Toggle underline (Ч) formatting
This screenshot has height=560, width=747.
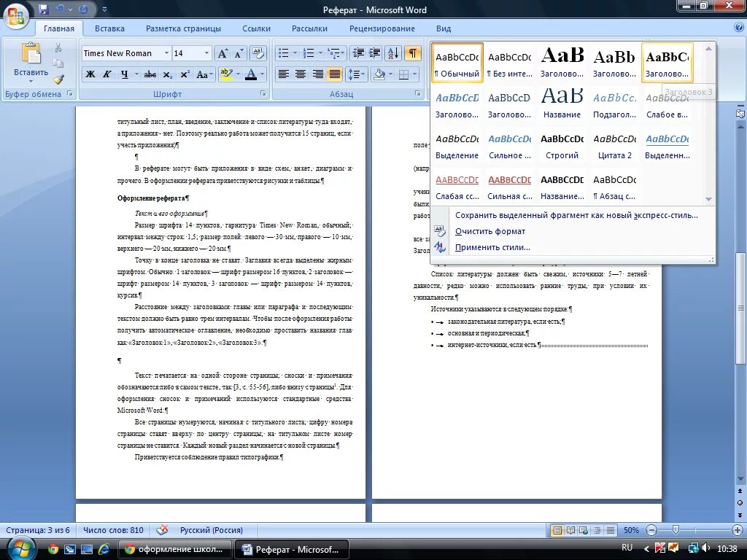coord(124,74)
